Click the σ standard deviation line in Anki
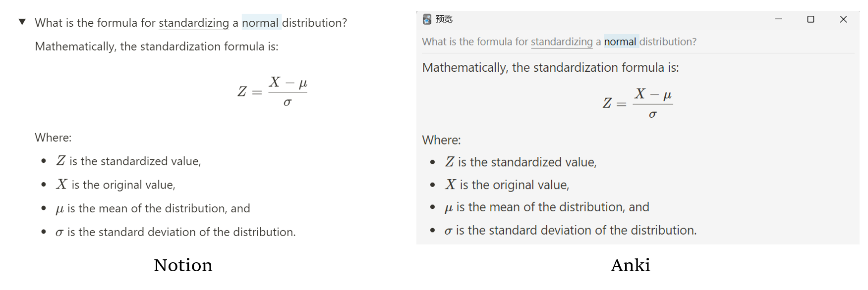 (570, 230)
